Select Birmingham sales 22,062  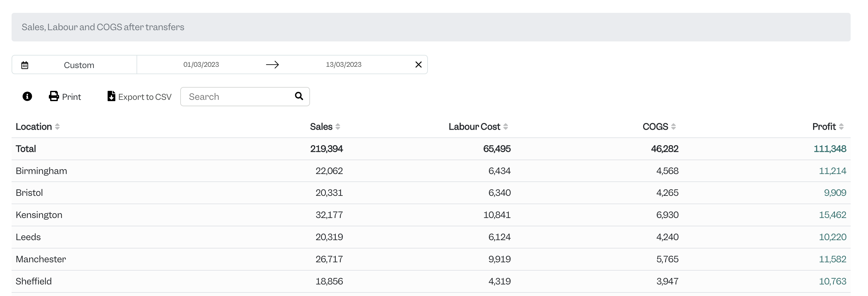[x=329, y=171]
